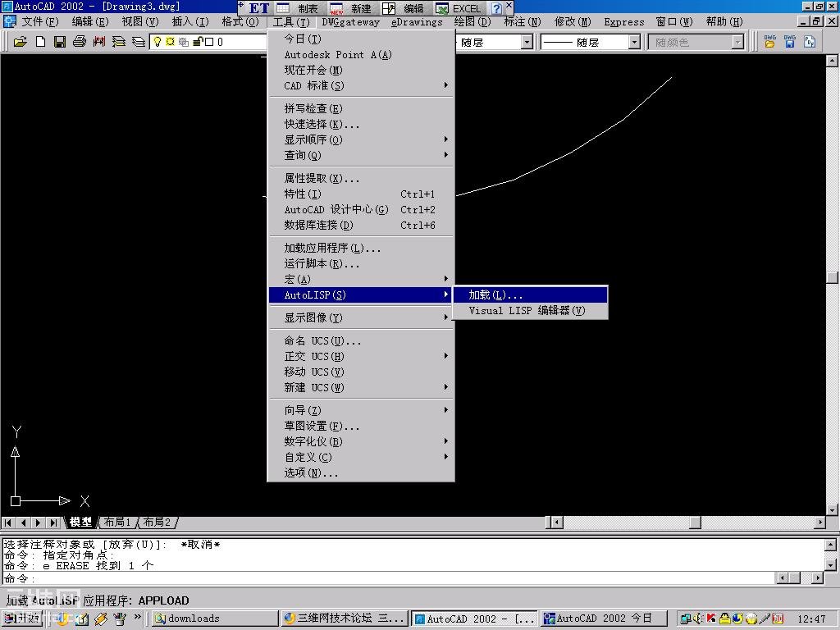Click the last-tab navigation arrow beside 模型
The height and width of the screenshot is (630, 840).
(x=53, y=523)
